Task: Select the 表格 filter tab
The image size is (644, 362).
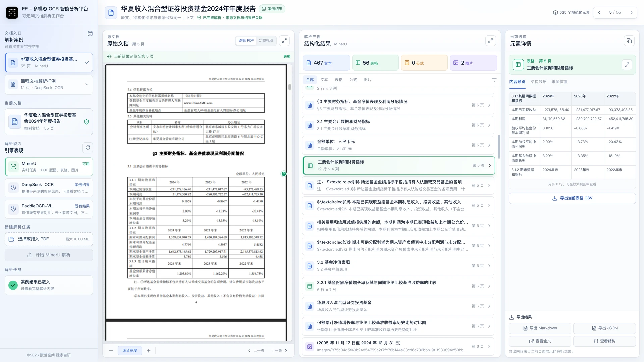Action: [x=339, y=80]
